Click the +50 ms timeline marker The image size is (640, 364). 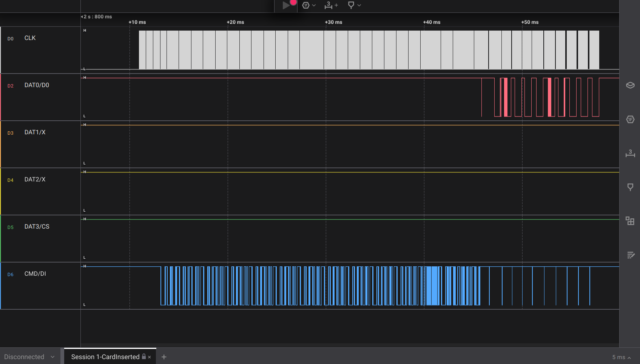(530, 22)
